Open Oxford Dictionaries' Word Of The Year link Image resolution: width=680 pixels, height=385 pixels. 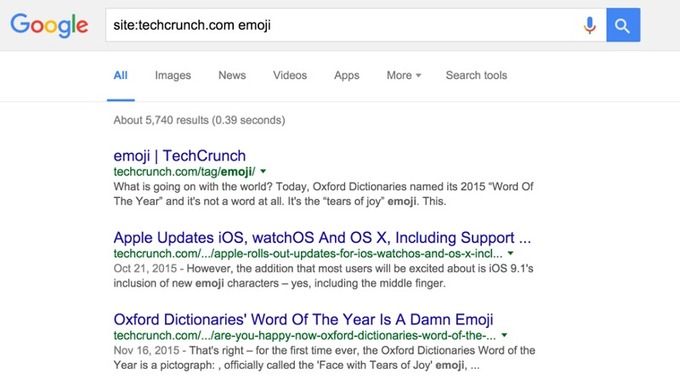point(303,320)
